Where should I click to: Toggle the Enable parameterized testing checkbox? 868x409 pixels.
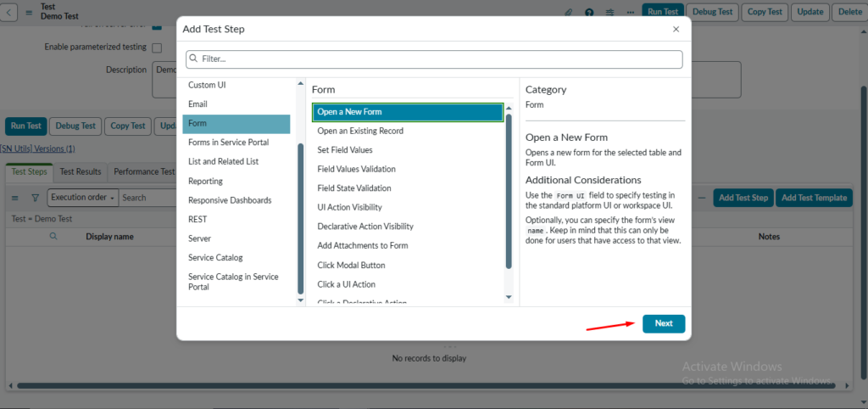[157, 48]
